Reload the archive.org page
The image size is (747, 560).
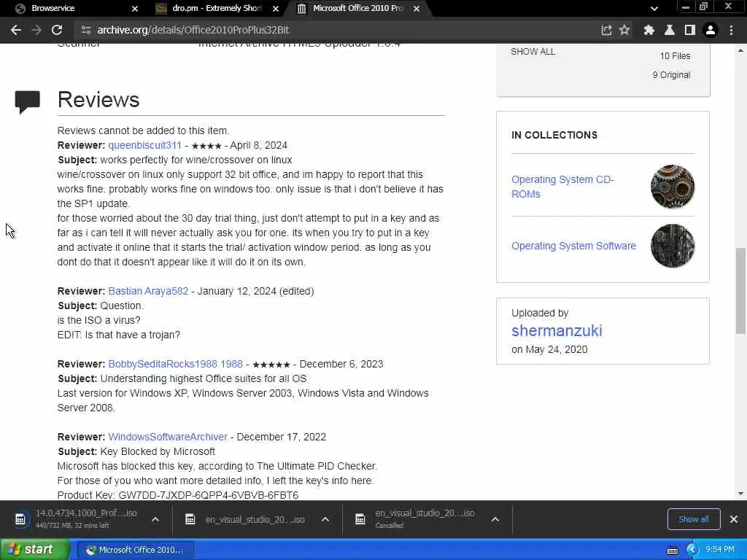tap(57, 30)
